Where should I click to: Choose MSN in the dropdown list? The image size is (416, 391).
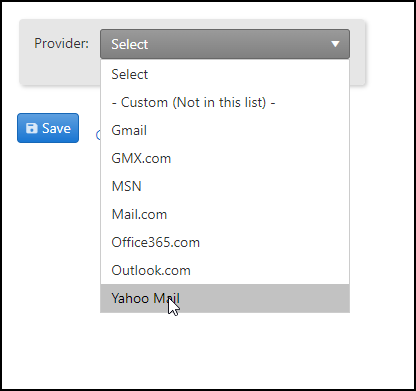point(225,186)
